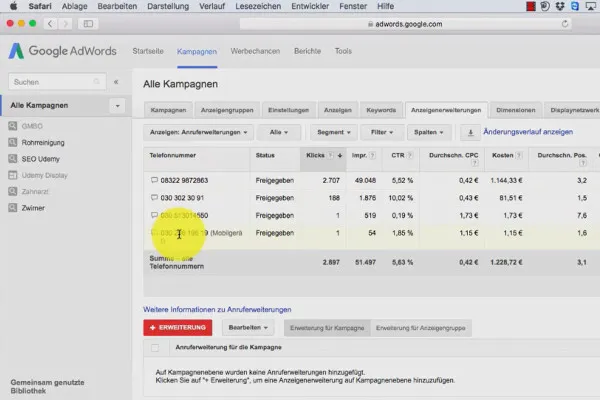Click the Google AdWords logo
The width and height of the screenshot is (600, 400).
[62, 51]
